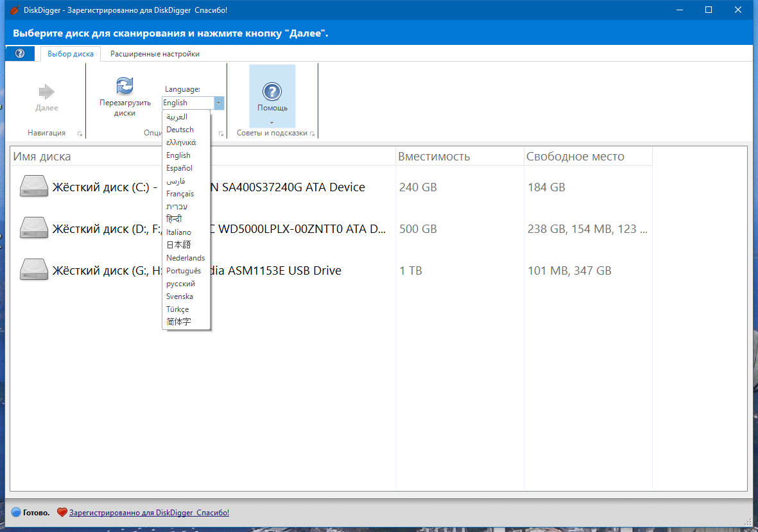Pick Français in the language dropdown

[x=180, y=194]
